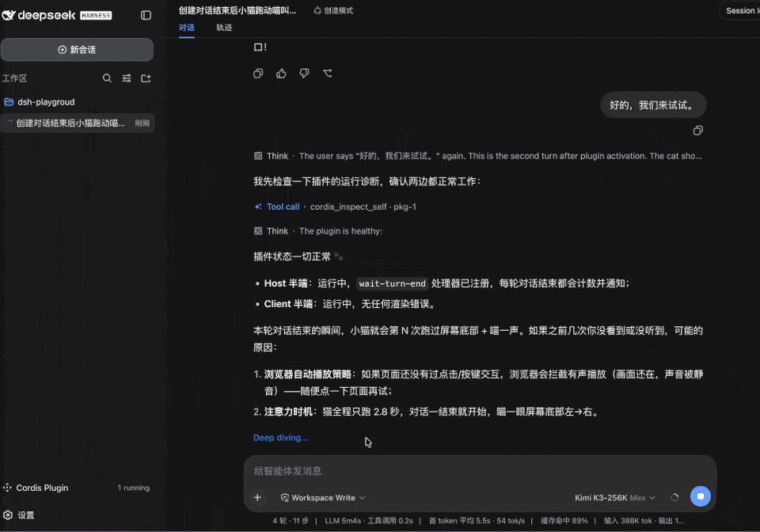Select the 创建对话结束后小猫跑动喵 conversation
Screen dimensions: 760x532
click(x=78, y=123)
